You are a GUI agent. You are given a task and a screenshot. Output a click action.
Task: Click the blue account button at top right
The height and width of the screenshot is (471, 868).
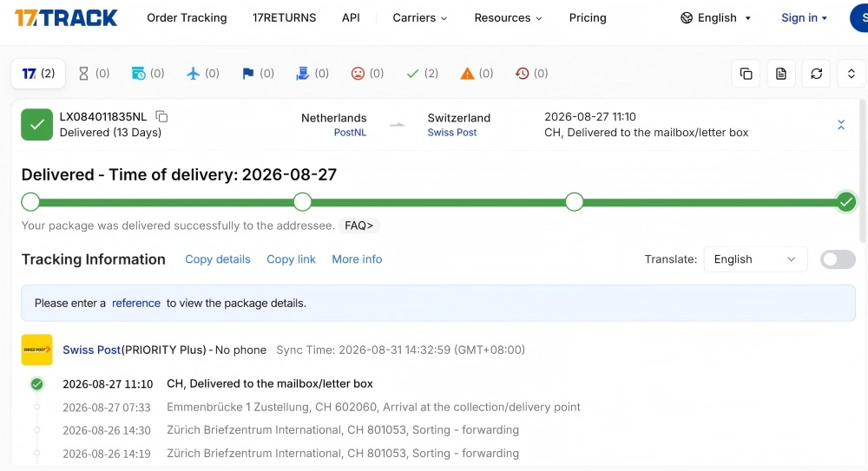click(x=859, y=17)
